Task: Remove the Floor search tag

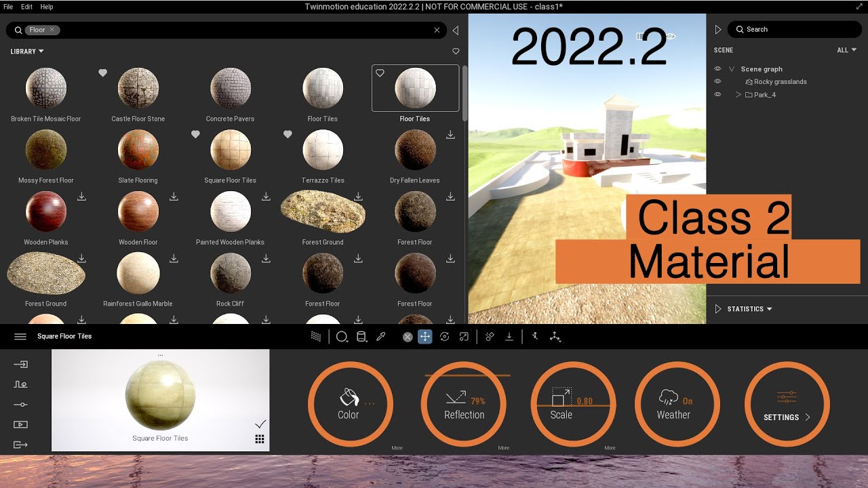Action: [52, 30]
